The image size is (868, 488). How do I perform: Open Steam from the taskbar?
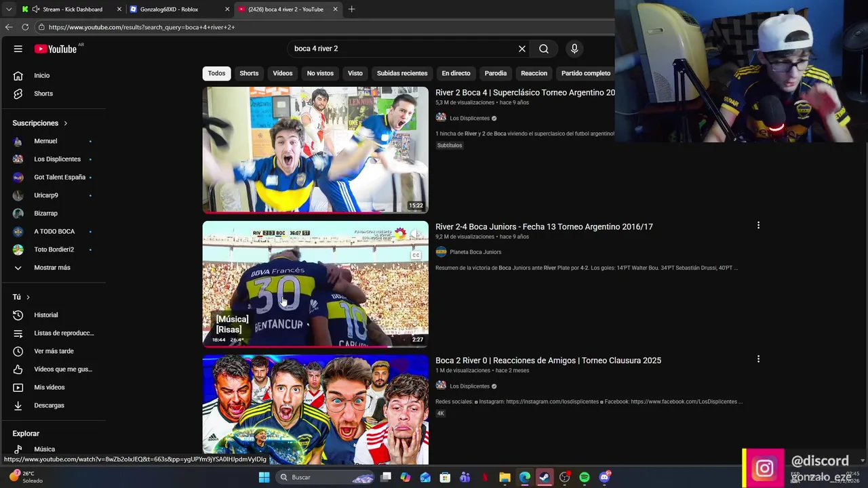[x=545, y=477]
